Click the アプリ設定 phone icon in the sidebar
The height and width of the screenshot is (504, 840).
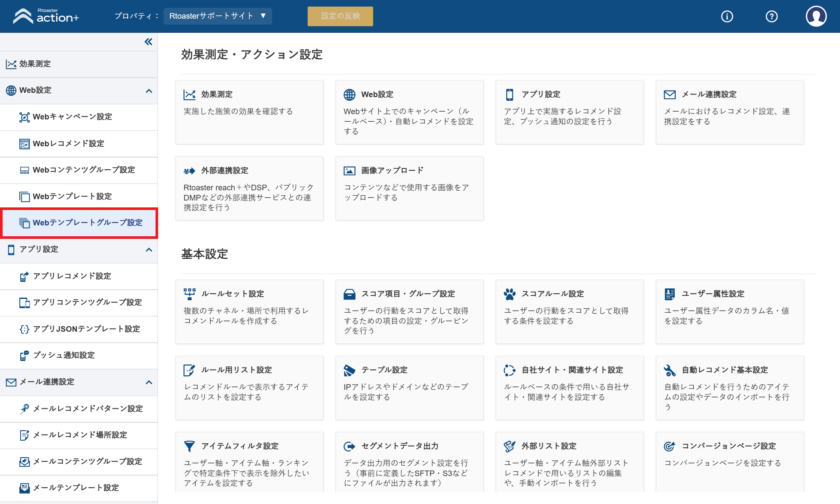tap(11, 250)
